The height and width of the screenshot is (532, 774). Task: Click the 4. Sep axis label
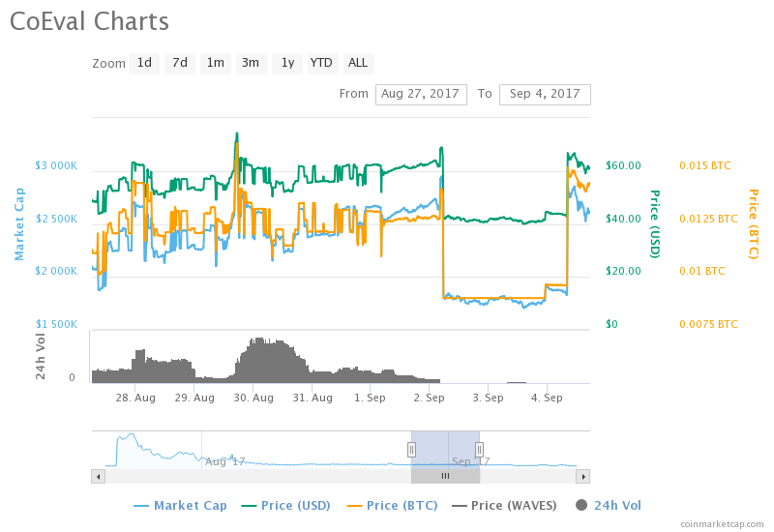tap(547, 398)
